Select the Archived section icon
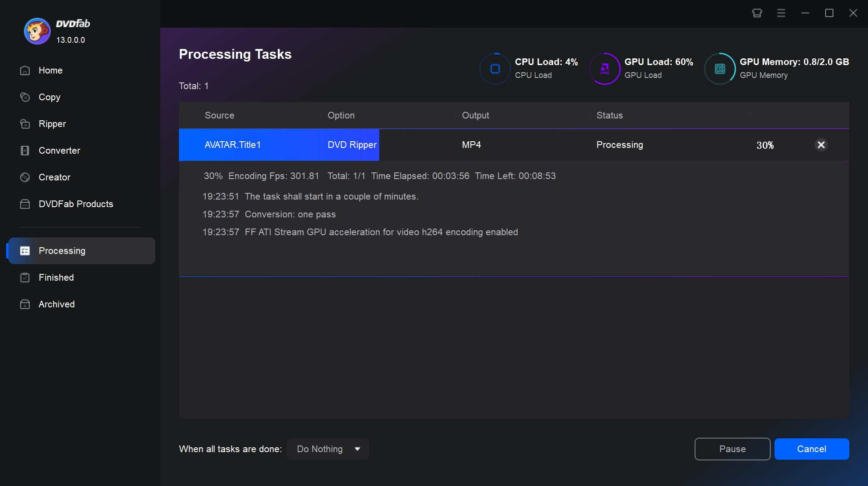 point(24,304)
